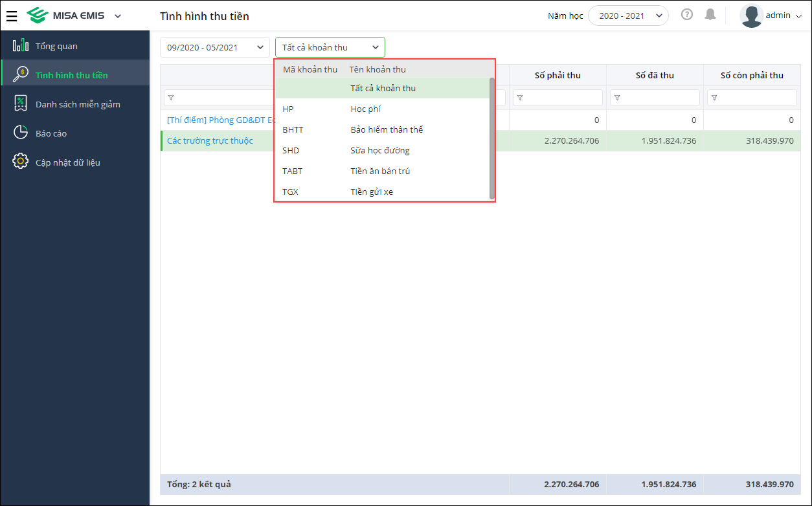The height and width of the screenshot is (506, 812).
Task: Click the Số phải thu filter input
Action: (x=558, y=98)
